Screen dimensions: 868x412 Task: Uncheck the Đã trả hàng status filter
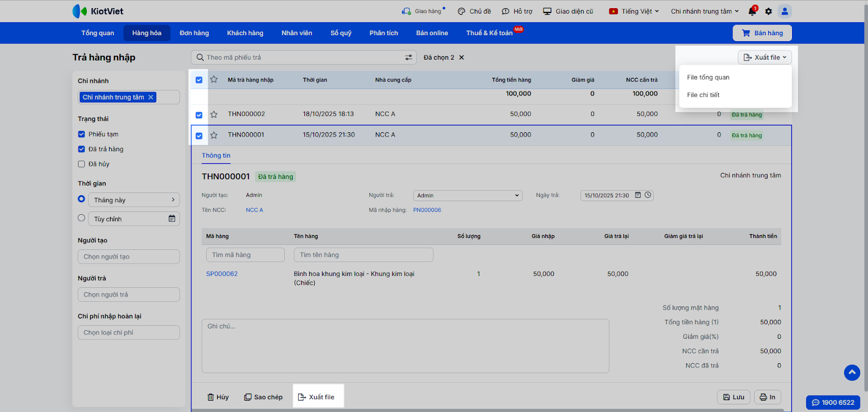tap(81, 149)
